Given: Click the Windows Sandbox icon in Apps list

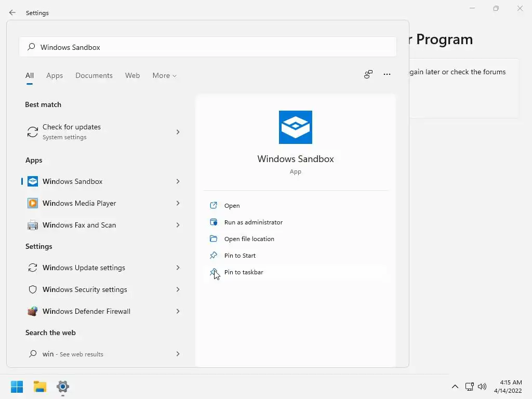Looking at the screenshot, I should (33, 181).
